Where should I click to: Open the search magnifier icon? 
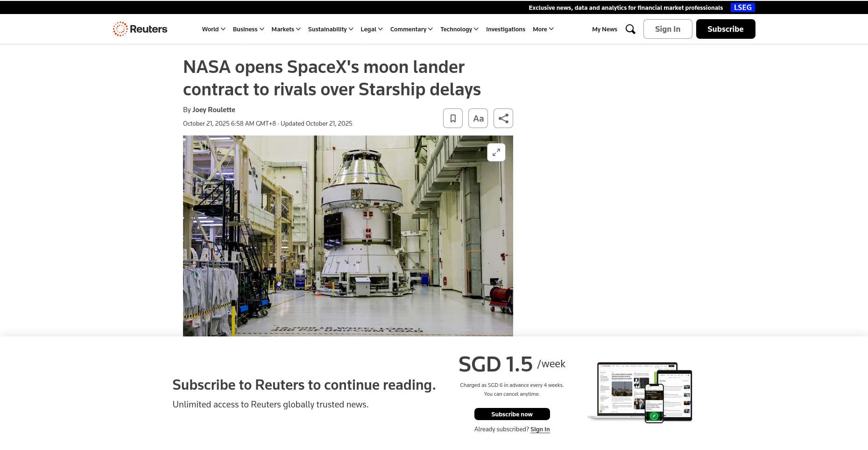pyautogui.click(x=630, y=29)
